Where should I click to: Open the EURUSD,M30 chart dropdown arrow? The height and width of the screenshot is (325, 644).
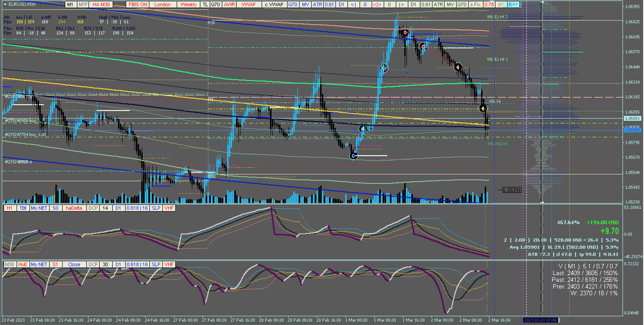point(5,4)
